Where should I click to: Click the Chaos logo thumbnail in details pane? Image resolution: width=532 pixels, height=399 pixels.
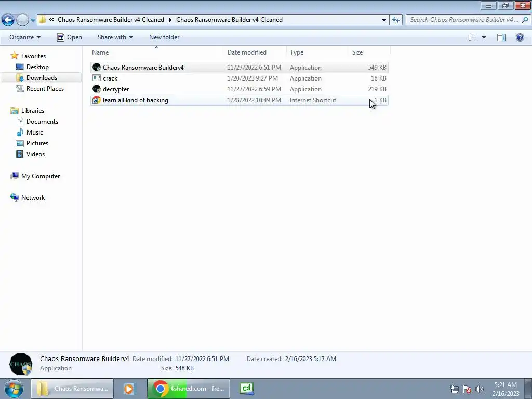21,364
